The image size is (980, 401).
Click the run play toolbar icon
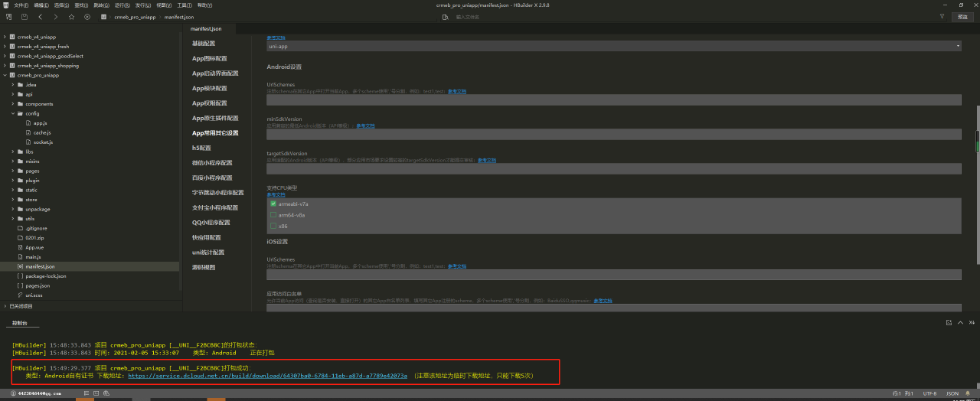click(87, 16)
